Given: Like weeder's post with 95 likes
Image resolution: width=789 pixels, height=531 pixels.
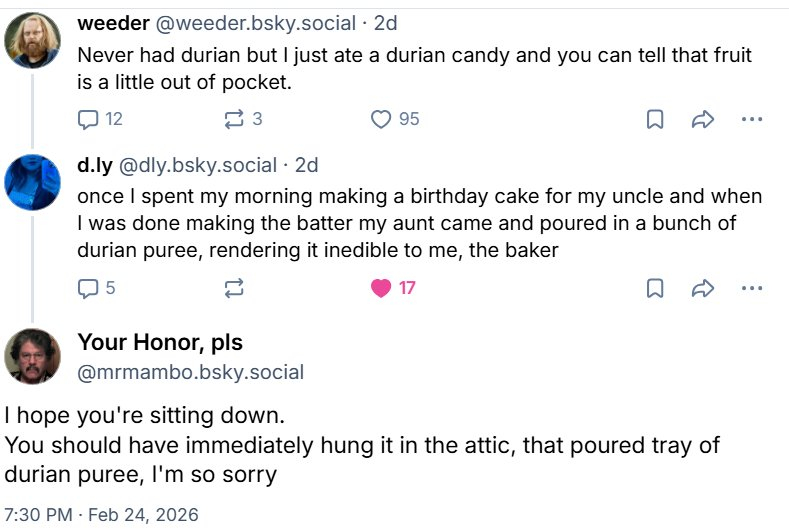Looking at the screenshot, I should [x=381, y=119].
